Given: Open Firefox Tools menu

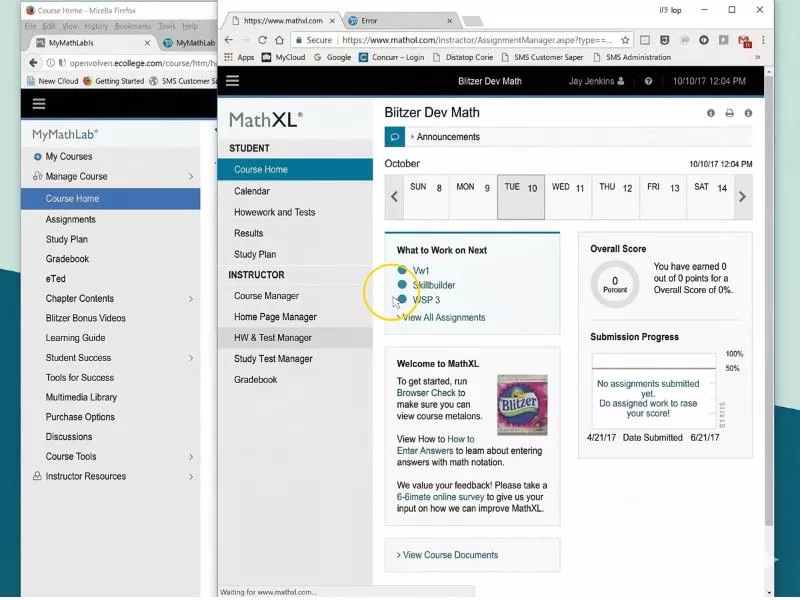Looking at the screenshot, I should pyautogui.click(x=166, y=26).
